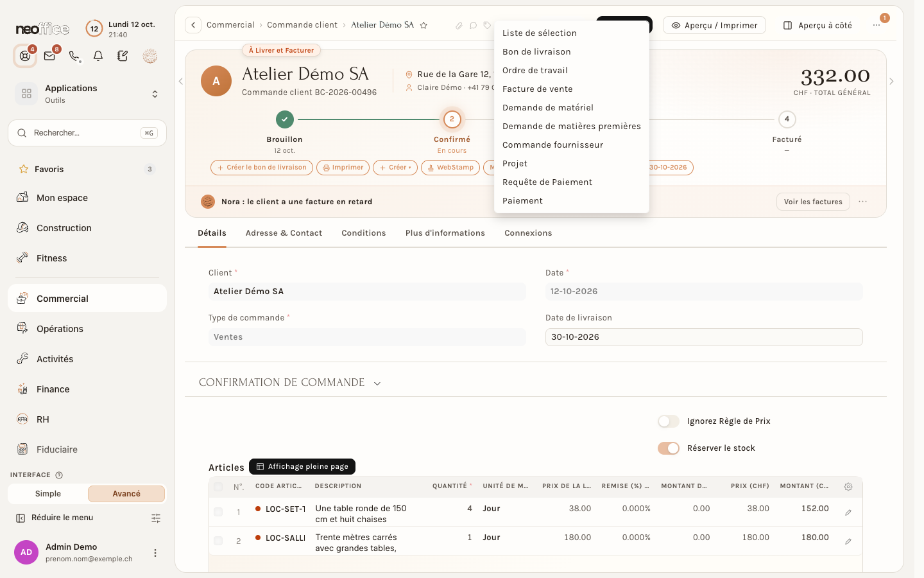Edit row LOC-SET-1 with pencil icon
The width and height of the screenshot is (924, 578).
[x=848, y=512]
